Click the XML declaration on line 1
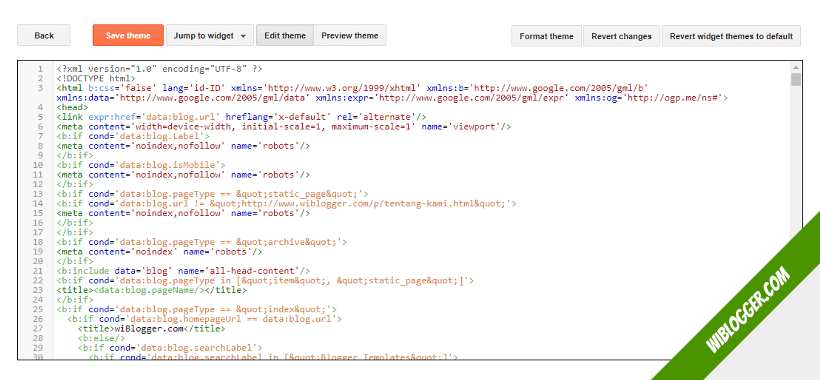 coord(160,68)
